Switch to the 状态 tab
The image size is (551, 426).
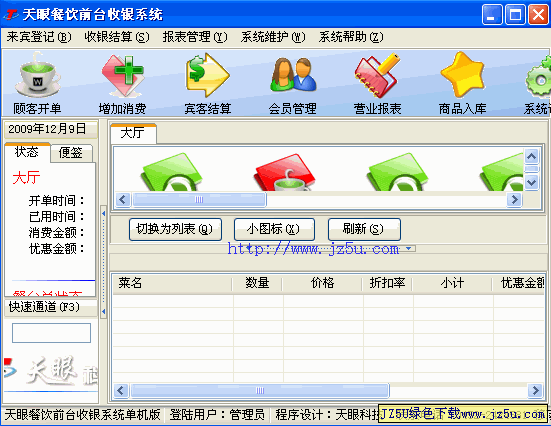27,152
